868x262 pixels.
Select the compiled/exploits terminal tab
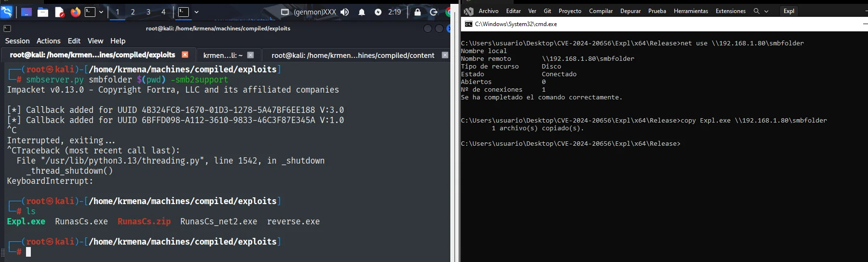(92, 55)
